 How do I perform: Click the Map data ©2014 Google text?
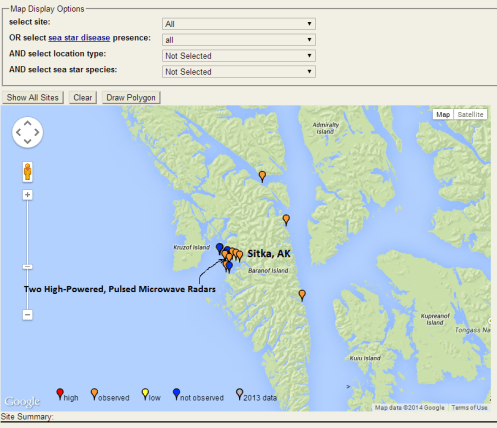[410, 407]
